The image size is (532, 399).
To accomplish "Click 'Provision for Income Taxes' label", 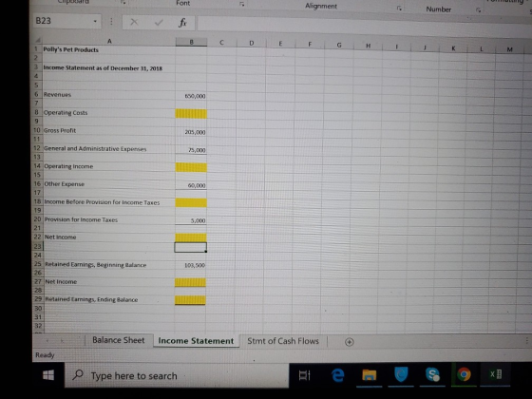I will (108, 219).
